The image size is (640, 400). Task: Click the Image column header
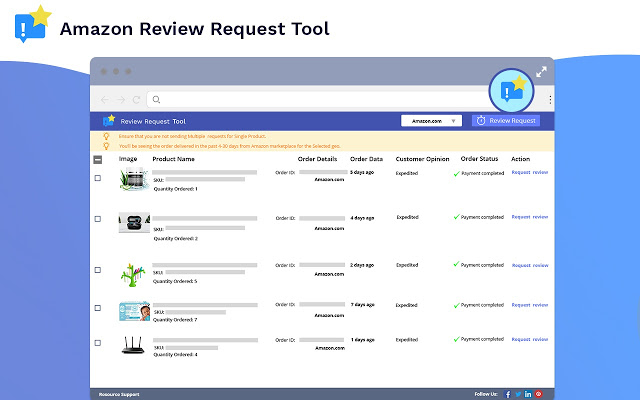pos(128,159)
